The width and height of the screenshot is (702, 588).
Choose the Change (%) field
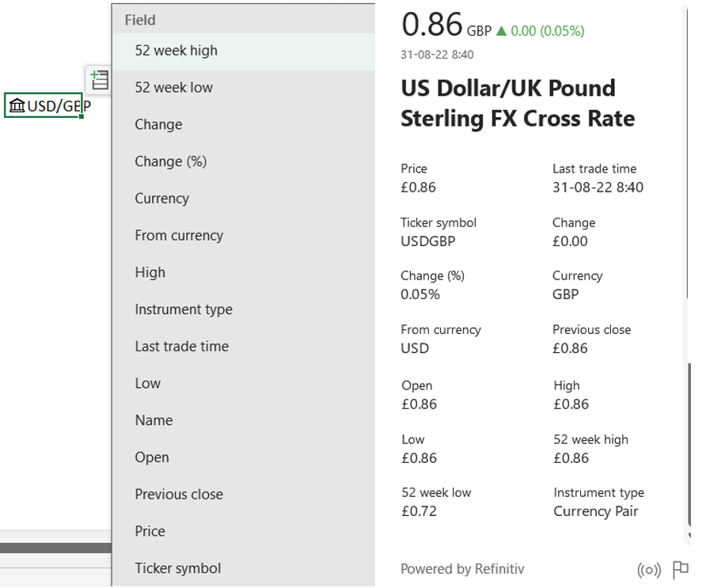click(170, 161)
